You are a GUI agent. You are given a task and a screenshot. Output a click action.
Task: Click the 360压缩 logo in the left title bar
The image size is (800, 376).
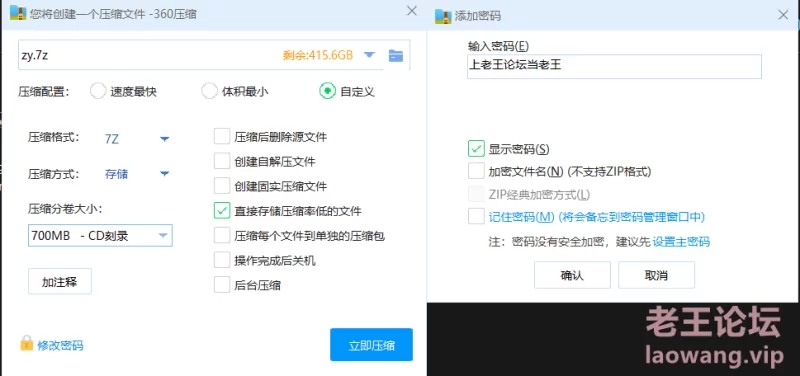coord(18,13)
